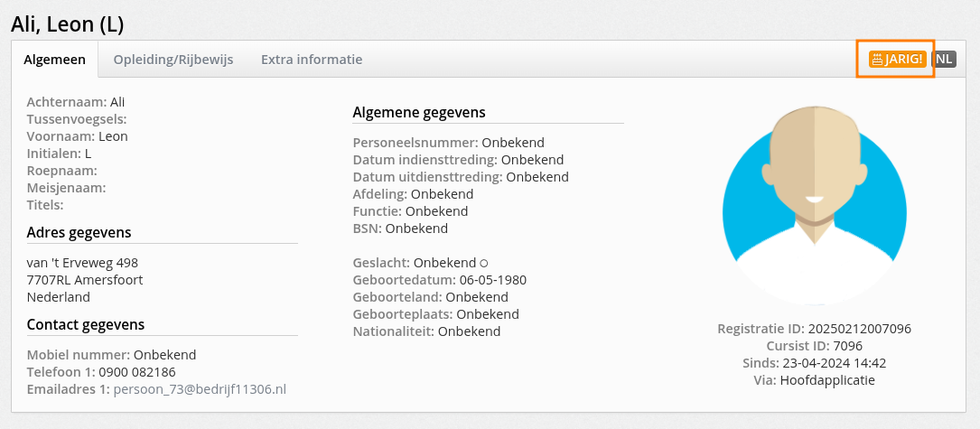Image resolution: width=980 pixels, height=429 pixels.
Task: Click the Registratie ID number
Action: [859, 329]
